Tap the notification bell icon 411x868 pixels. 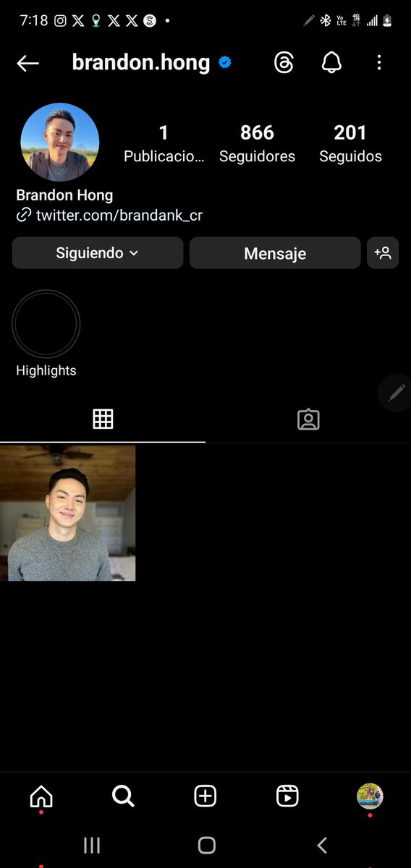click(331, 63)
